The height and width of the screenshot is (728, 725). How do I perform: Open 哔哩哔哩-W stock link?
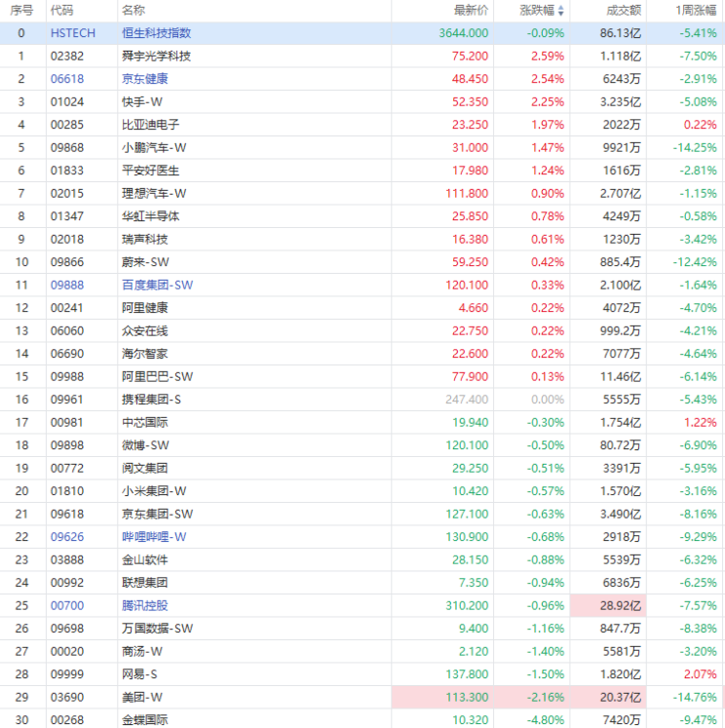154,537
